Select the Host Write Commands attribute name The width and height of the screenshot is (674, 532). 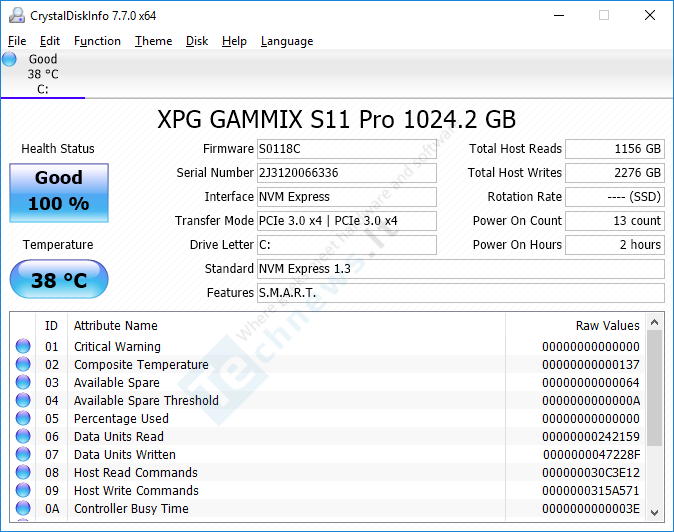click(136, 491)
